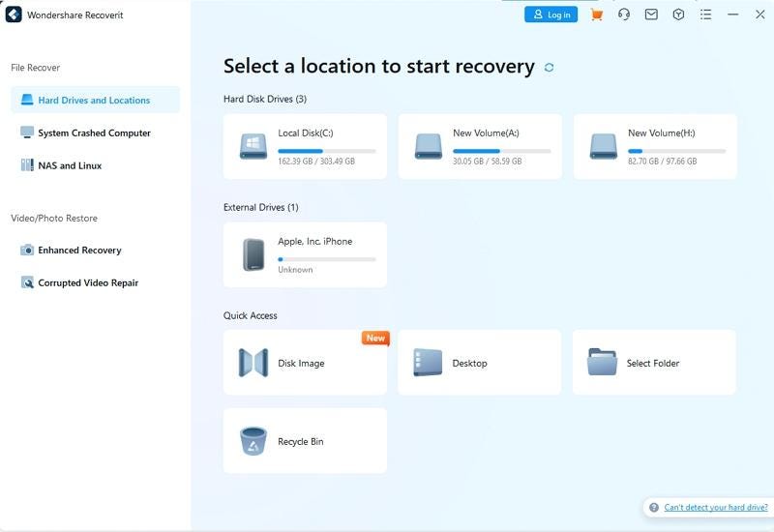Click the 82.70 GB / 97.66 GB text
This screenshot has width=774, height=532.
[x=663, y=162]
